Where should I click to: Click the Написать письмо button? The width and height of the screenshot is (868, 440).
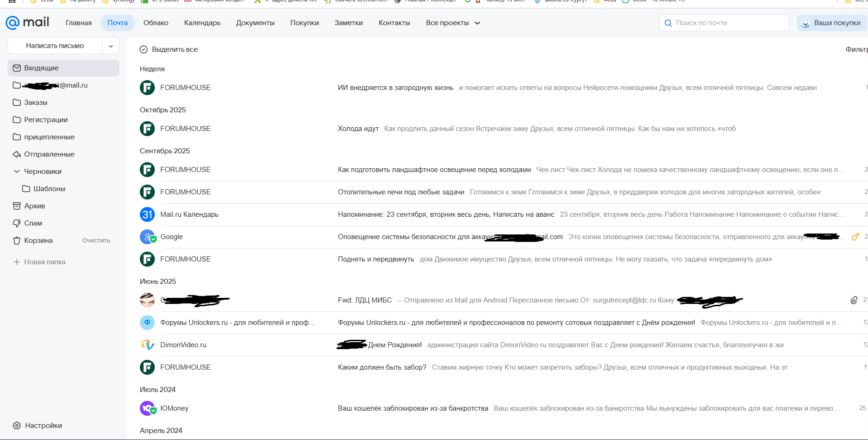[x=55, y=46]
